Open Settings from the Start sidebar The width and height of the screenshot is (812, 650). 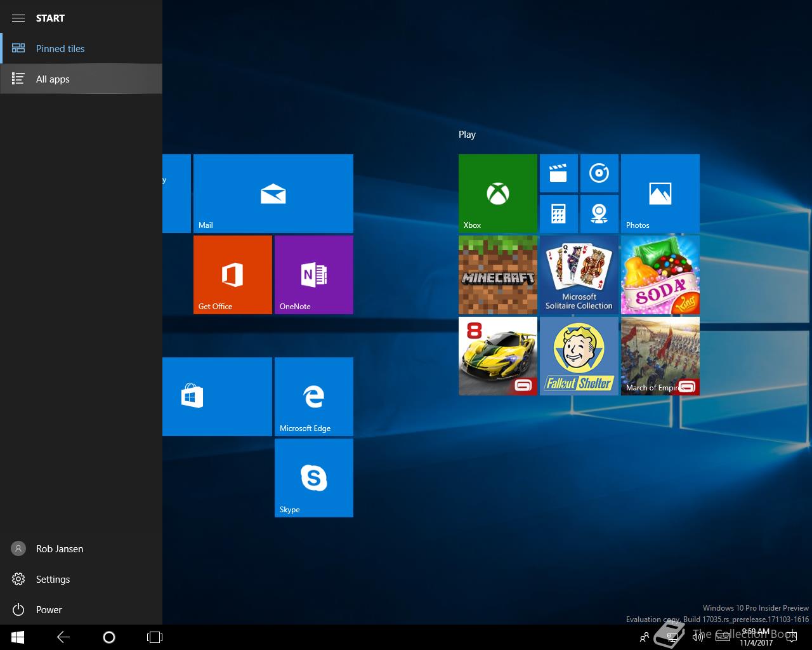81,579
